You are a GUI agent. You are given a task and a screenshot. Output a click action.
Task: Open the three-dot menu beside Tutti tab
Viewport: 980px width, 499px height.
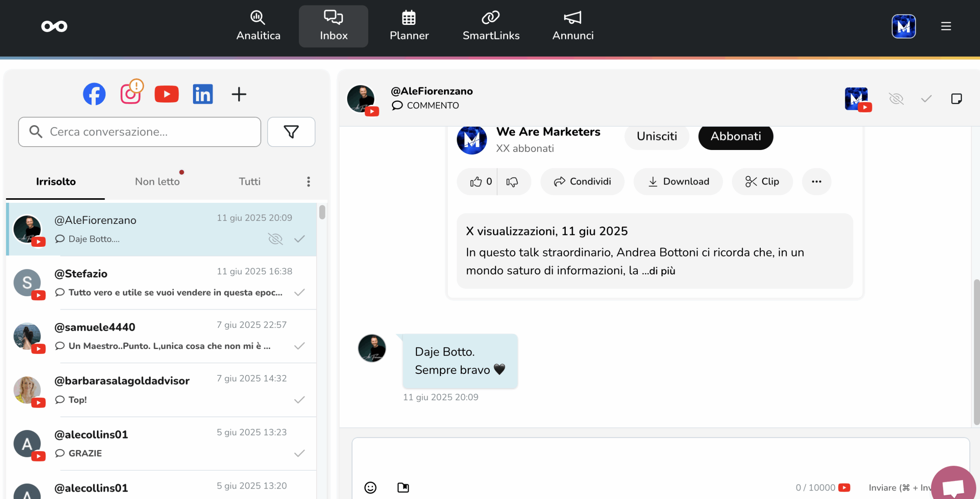[x=309, y=181]
